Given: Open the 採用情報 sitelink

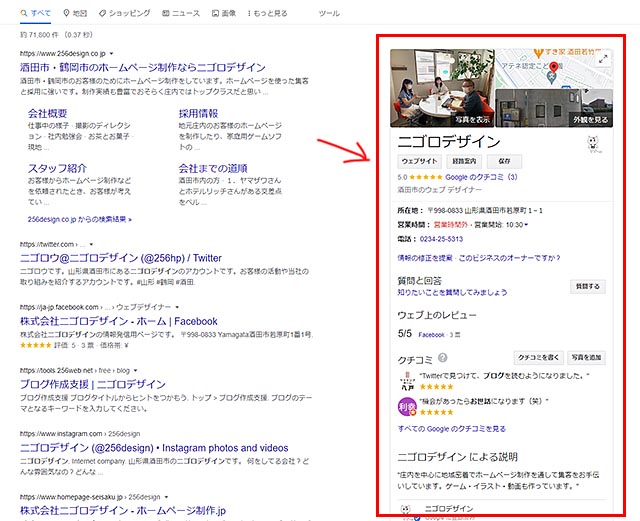Looking at the screenshot, I should coord(198,113).
